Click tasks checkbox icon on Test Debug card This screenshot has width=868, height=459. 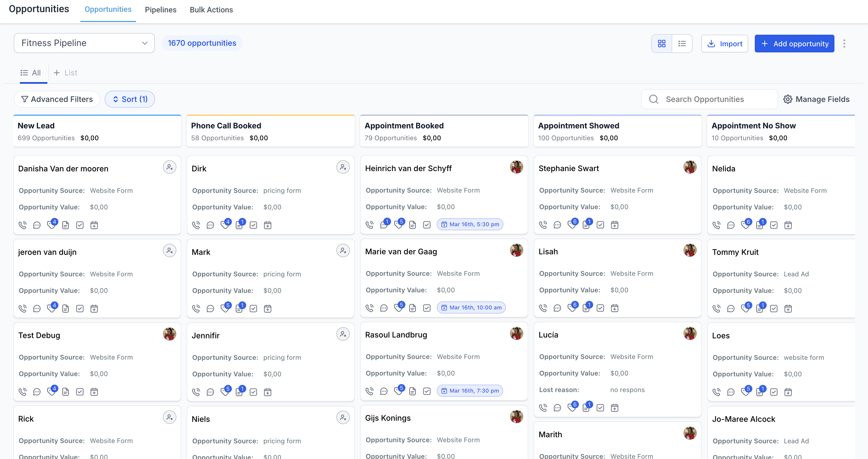pos(80,391)
